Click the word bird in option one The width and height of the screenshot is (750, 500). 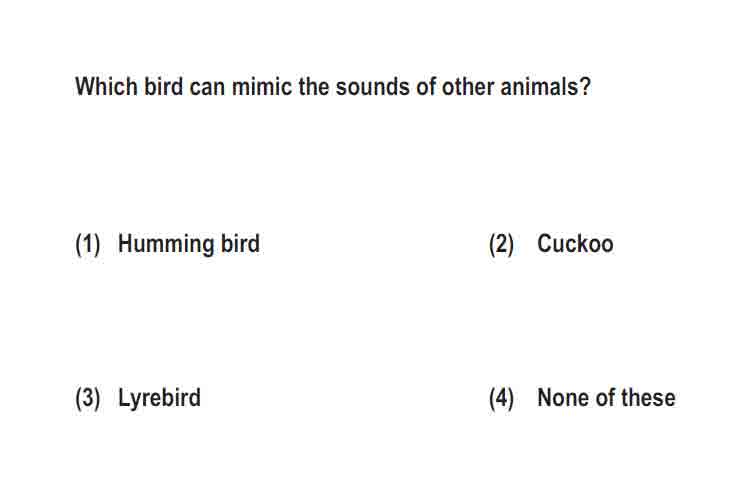[x=240, y=244]
